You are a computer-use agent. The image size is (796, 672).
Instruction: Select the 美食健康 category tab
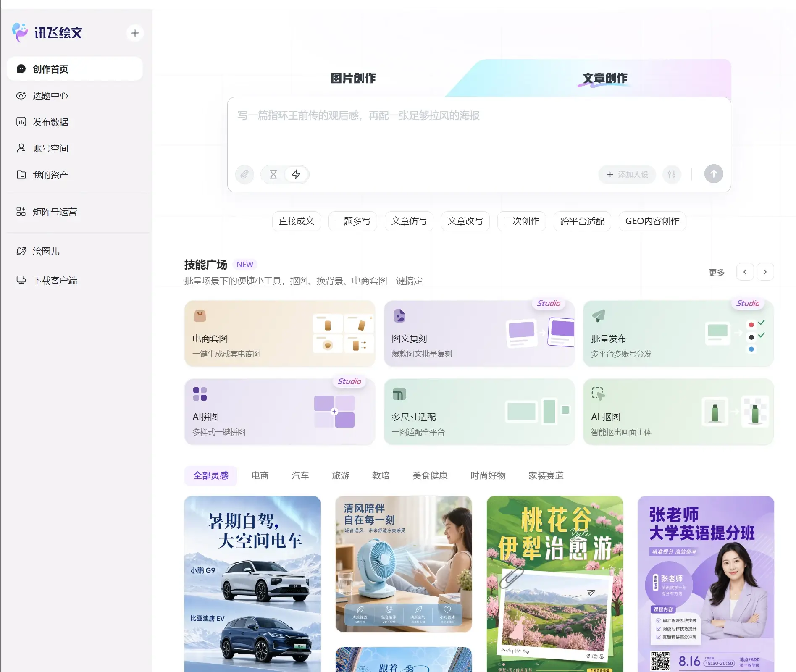(x=430, y=475)
